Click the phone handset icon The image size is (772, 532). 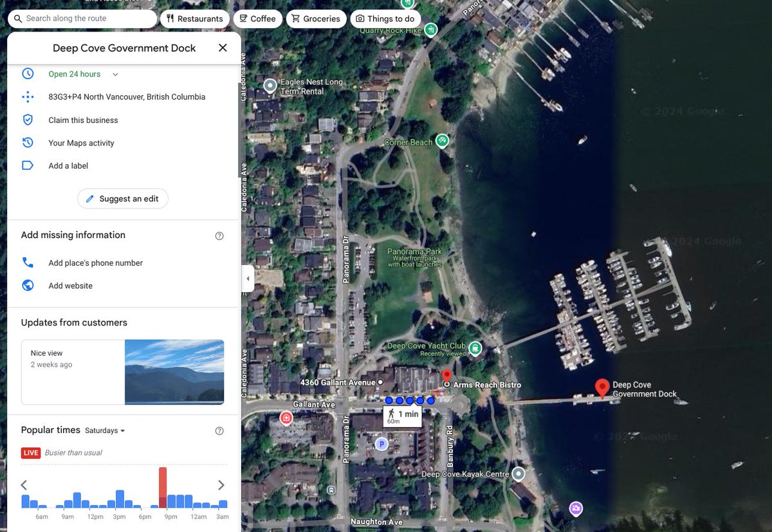[28, 262]
